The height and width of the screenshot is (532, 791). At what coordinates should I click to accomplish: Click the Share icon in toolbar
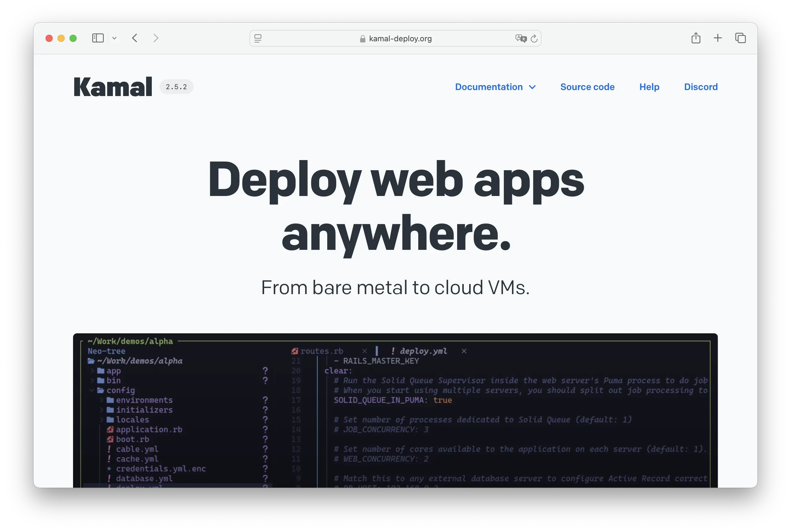pos(695,38)
